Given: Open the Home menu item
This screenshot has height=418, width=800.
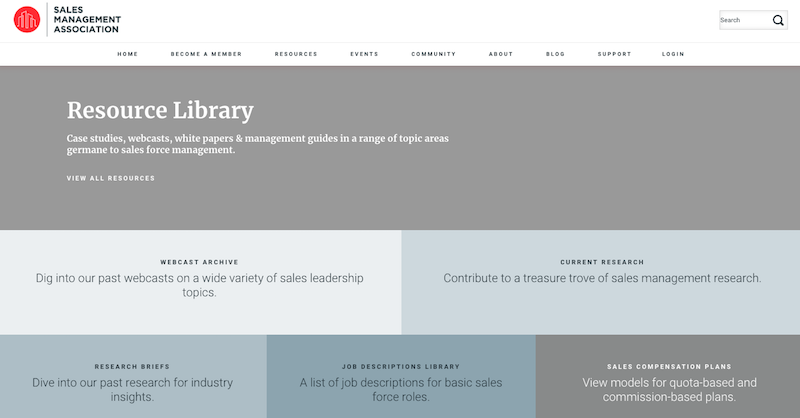Looking at the screenshot, I should point(128,54).
